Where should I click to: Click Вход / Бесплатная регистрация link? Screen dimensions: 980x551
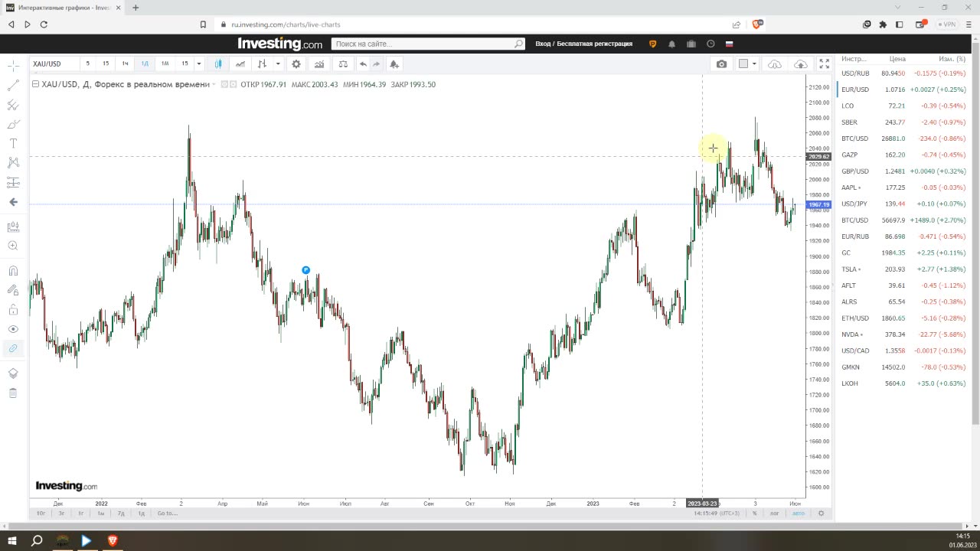pyautogui.click(x=583, y=44)
